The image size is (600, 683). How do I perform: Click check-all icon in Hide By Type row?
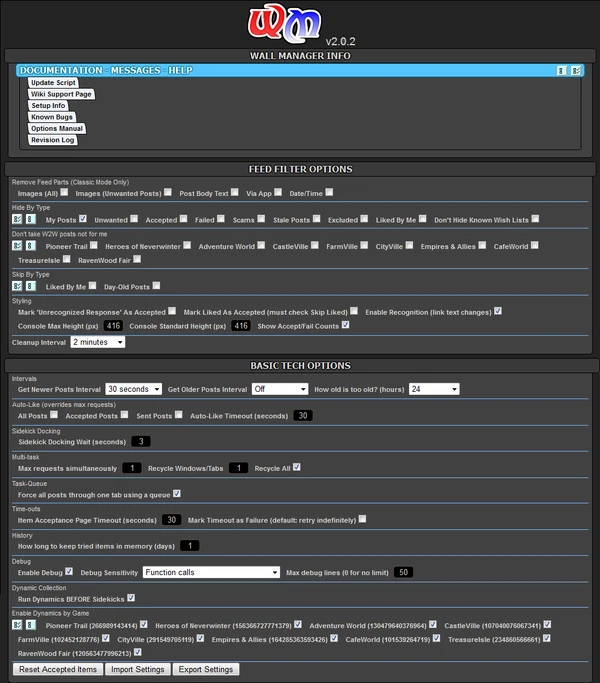tap(17, 219)
